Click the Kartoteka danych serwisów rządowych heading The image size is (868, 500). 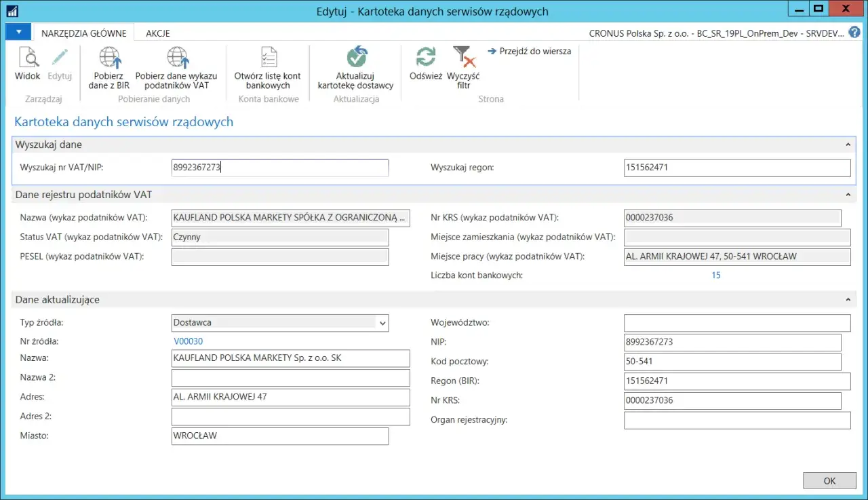click(x=123, y=122)
